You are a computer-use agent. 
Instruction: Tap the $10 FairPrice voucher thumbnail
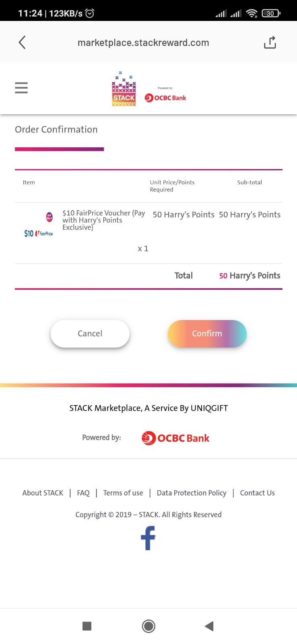39,225
